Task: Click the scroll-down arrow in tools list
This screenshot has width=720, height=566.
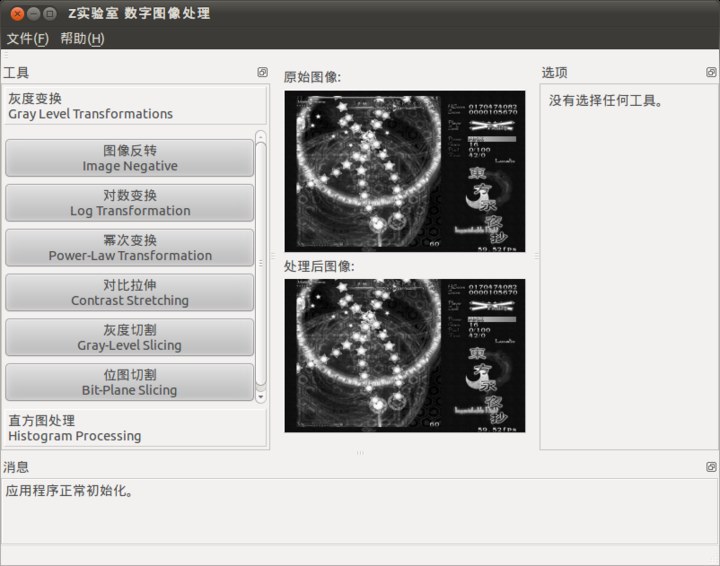Action: coord(261,397)
